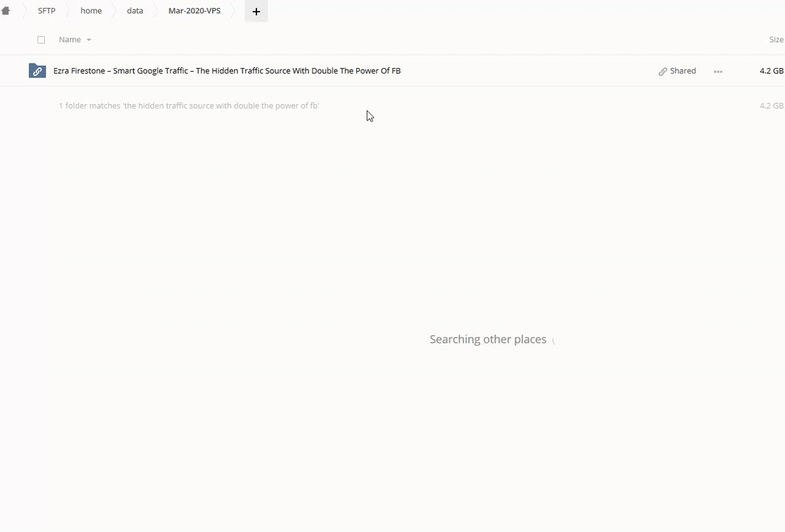Navigate to SFTP in the breadcrumb
This screenshot has height=532, width=785.
coord(47,11)
